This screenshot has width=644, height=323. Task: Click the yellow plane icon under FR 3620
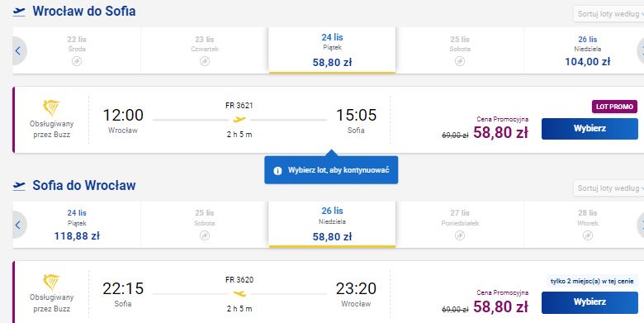pyautogui.click(x=239, y=293)
